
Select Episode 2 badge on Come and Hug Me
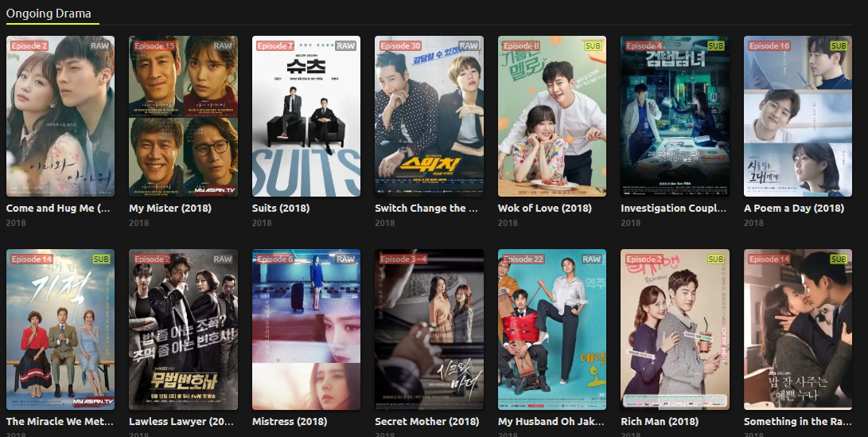click(x=29, y=46)
